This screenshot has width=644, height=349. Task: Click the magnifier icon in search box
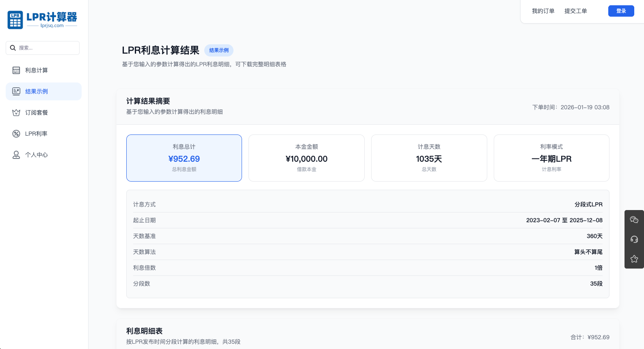coord(13,48)
